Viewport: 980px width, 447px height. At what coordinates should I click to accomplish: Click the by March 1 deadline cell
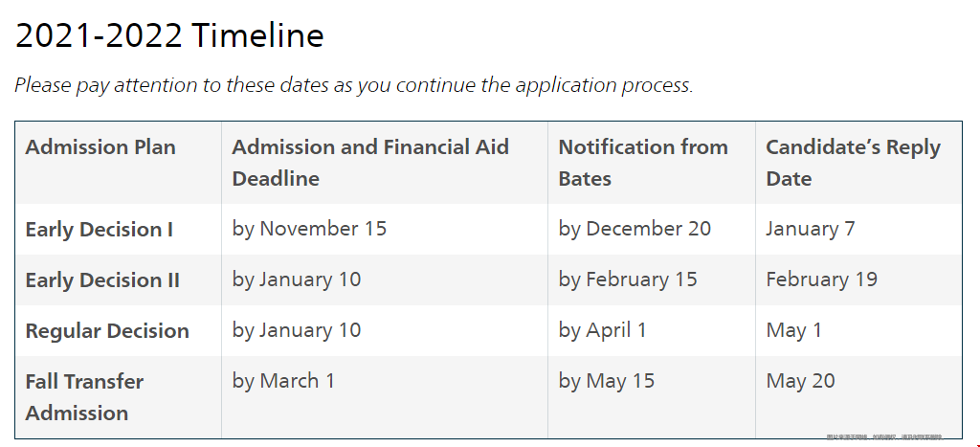283,381
